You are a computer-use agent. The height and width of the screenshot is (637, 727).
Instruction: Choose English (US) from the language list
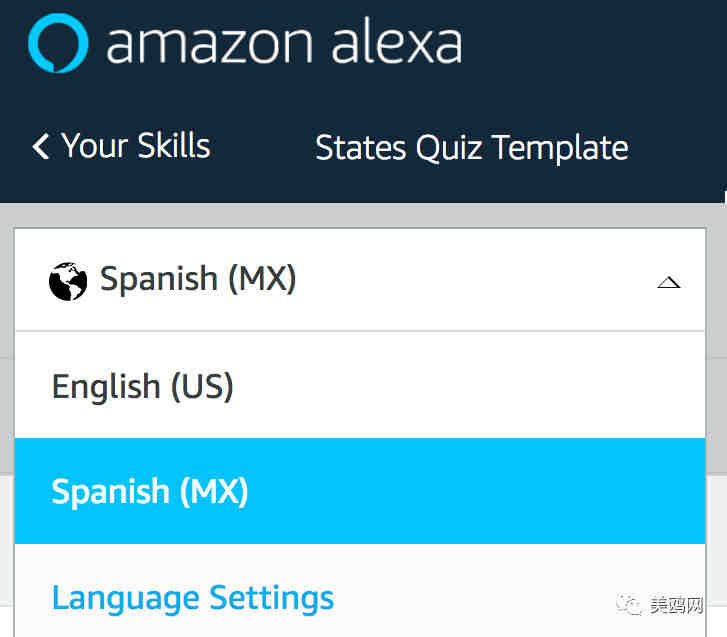coord(360,385)
